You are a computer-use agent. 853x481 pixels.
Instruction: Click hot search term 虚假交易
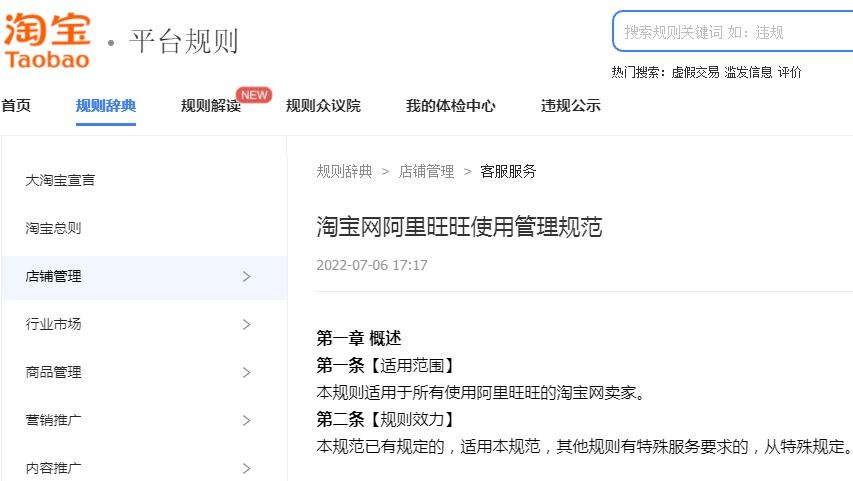695,72
